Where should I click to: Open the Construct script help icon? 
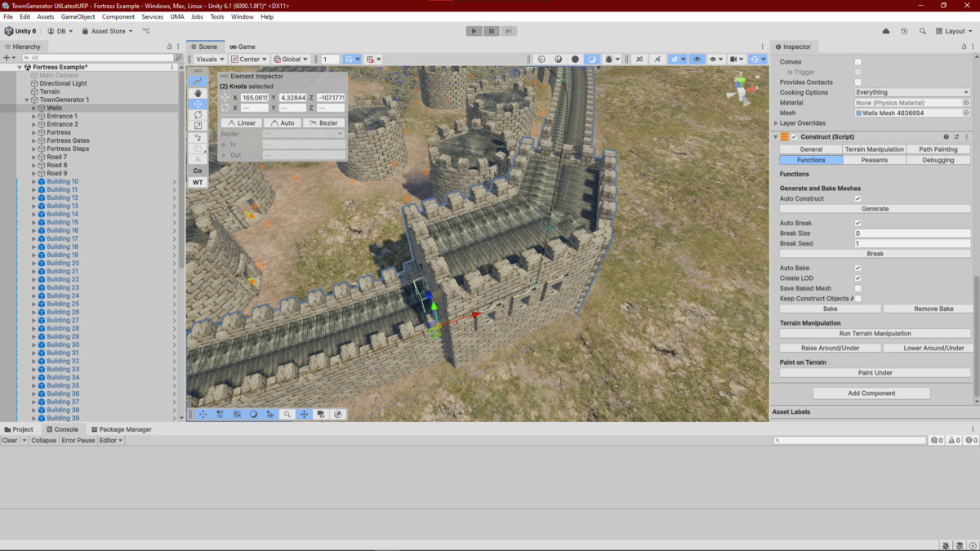tap(947, 137)
